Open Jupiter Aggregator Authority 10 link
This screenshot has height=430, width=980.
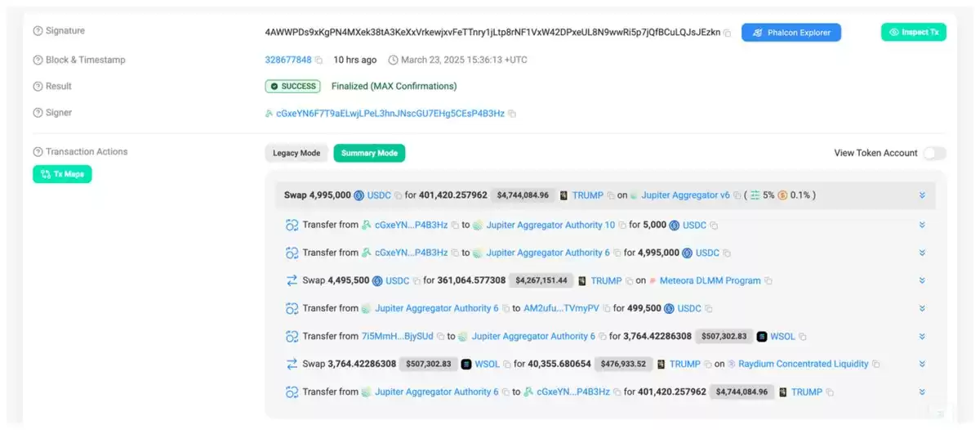[x=550, y=225]
